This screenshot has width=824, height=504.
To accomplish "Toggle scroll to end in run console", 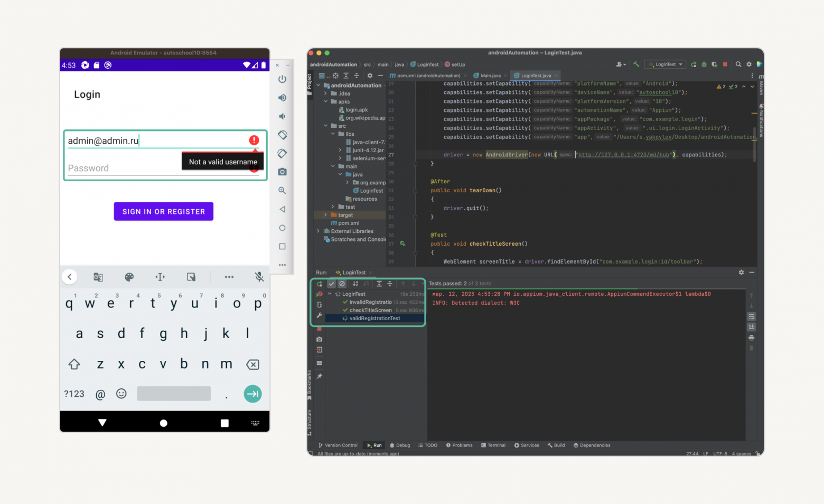I will [x=752, y=327].
